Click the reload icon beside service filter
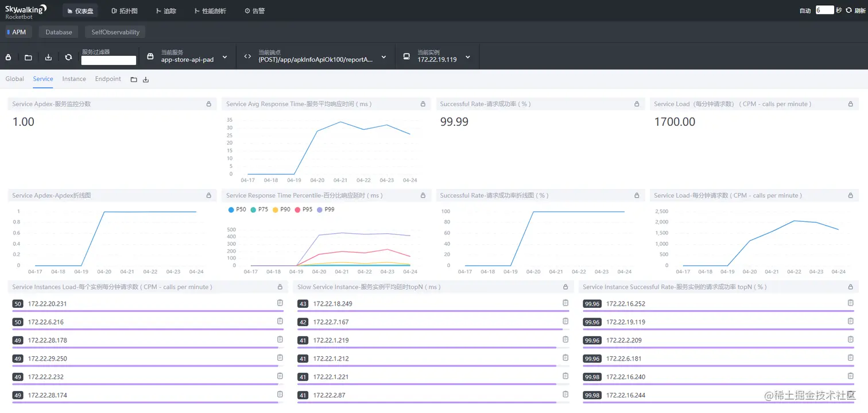868x413 pixels. (x=68, y=57)
